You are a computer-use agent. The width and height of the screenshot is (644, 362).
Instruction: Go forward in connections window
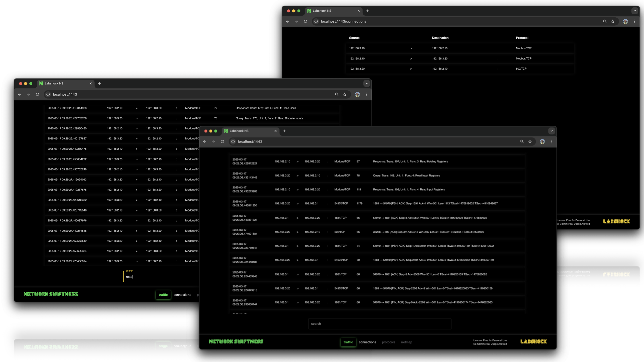click(297, 21)
